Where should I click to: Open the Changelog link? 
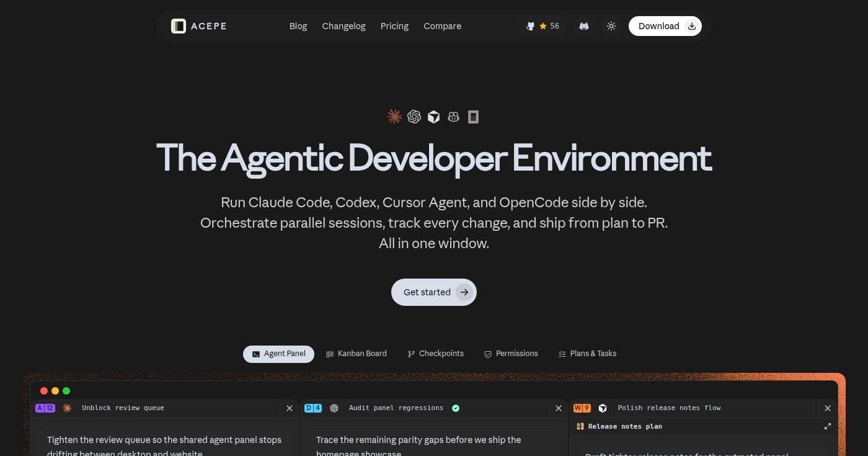[343, 26]
